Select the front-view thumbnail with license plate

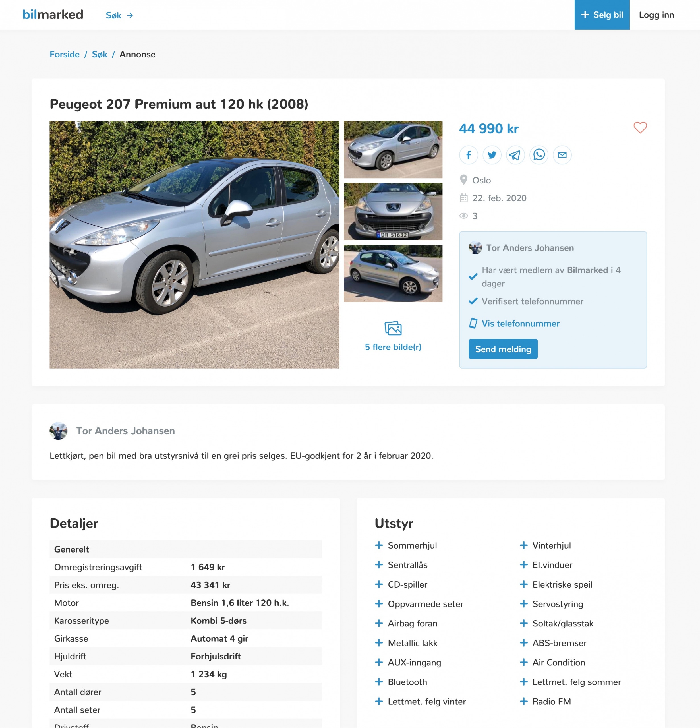[393, 212]
